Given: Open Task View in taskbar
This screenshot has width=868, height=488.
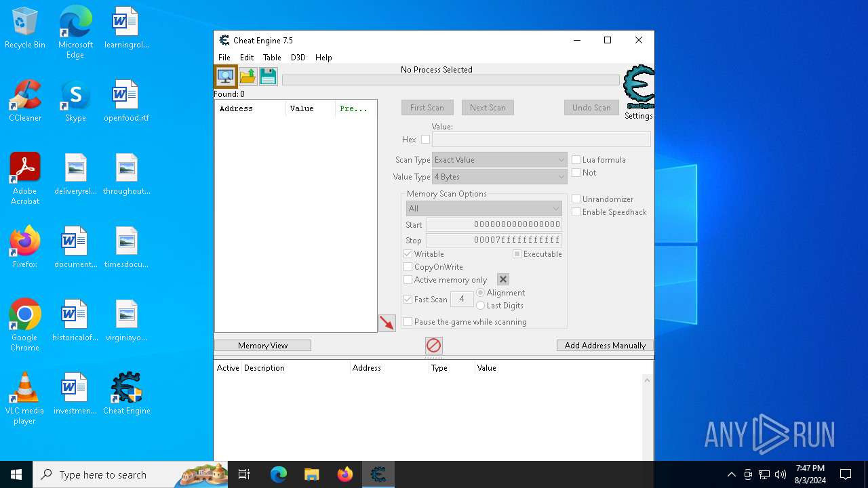Looking at the screenshot, I should tap(244, 474).
